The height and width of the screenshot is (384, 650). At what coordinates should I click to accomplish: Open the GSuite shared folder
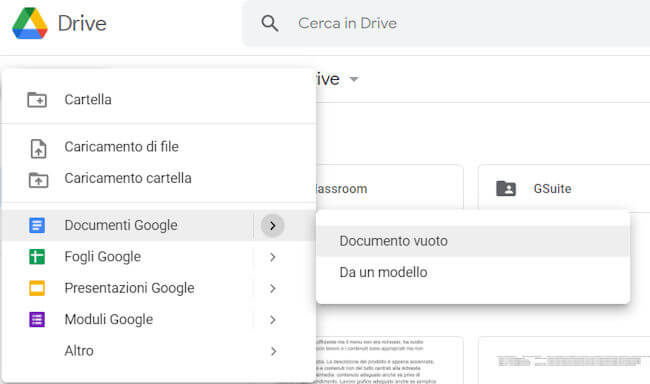[564, 189]
